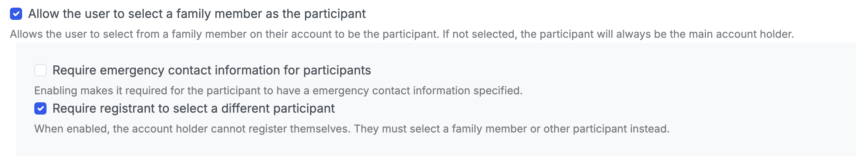Image resolution: width=868 pixels, height=168 pixels.
Task: Enable require emergency contact information checkbox
Action: 40,70
